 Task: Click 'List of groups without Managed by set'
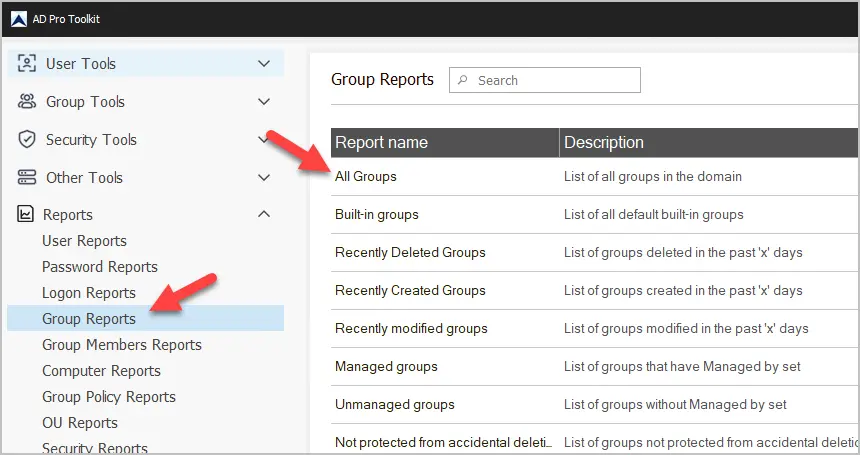point(675,404)
